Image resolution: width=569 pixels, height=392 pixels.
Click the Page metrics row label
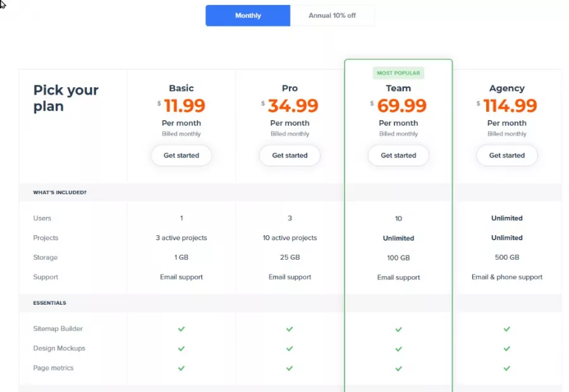coord(53,368)
